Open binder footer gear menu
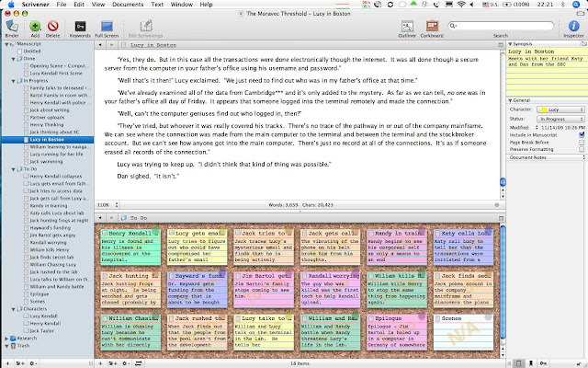This screenshot has width=588, height=368. pyautogui.click(x=33, y=363)
